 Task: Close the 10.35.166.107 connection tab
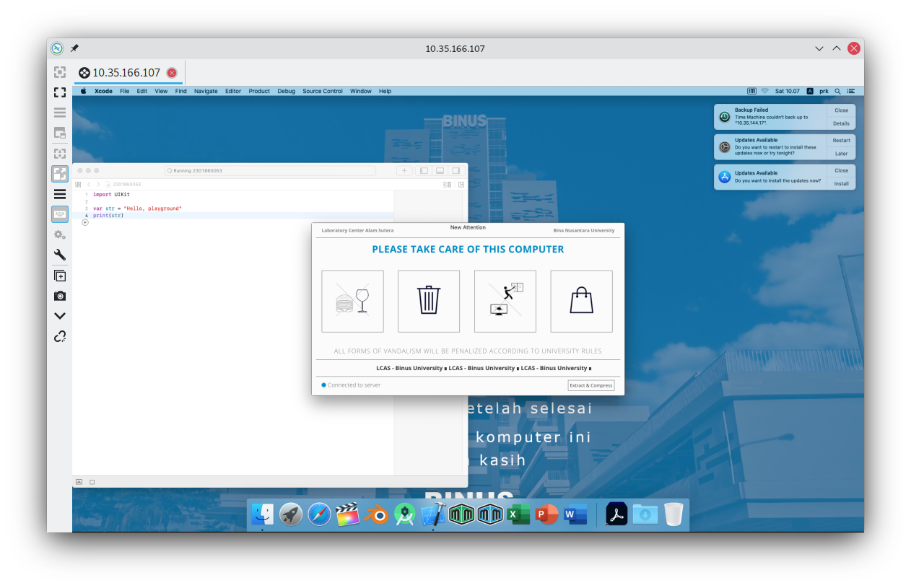[172, 73]
